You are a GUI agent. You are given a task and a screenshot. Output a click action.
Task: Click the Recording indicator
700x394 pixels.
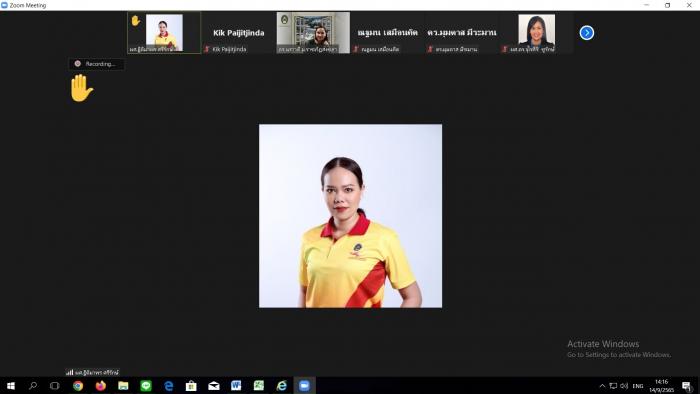tap(96, 64)
